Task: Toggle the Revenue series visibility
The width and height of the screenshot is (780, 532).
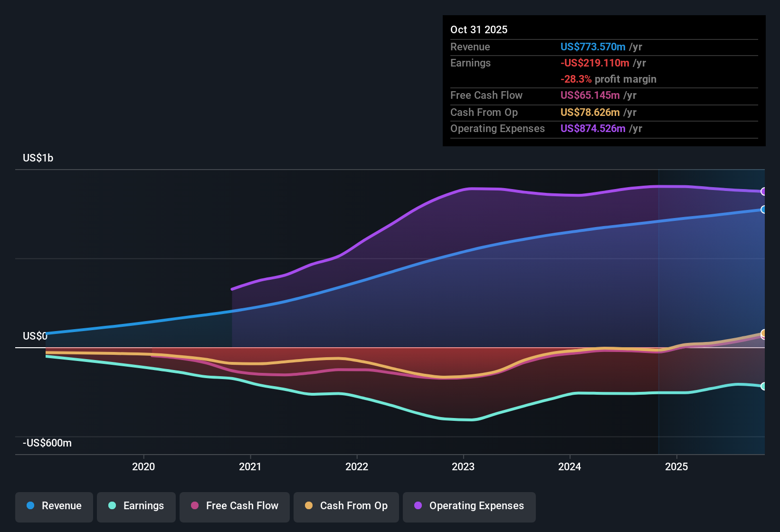Action: click(54, 506)
